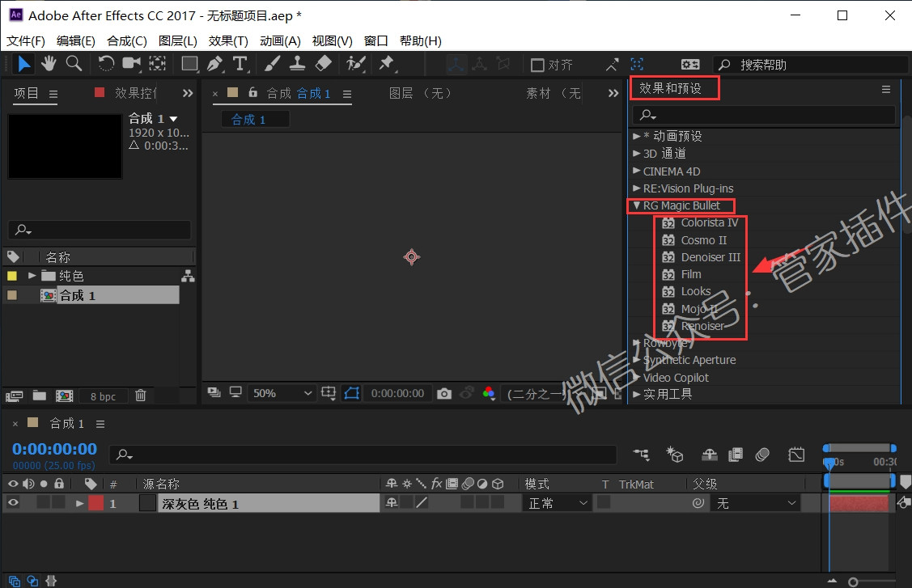The height and width of the screenshot is (588, 912).
Task: Toggle the solo switch for layer 1
Action: click(x=44, y=503)
